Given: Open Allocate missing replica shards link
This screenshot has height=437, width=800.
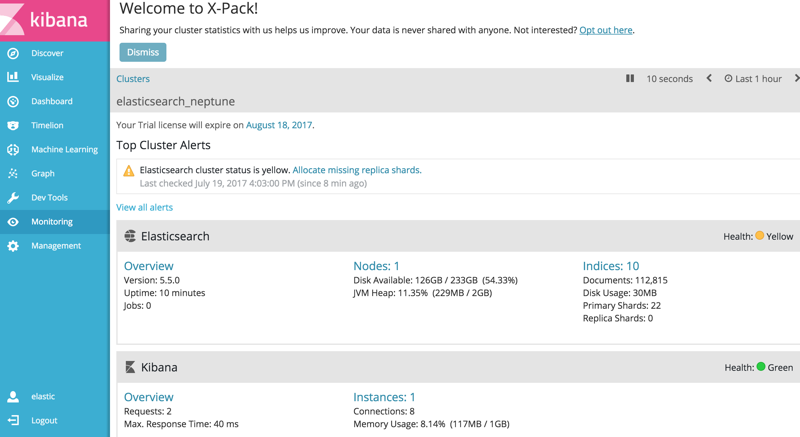Looking at the screenshot, I should click(356, 170).
